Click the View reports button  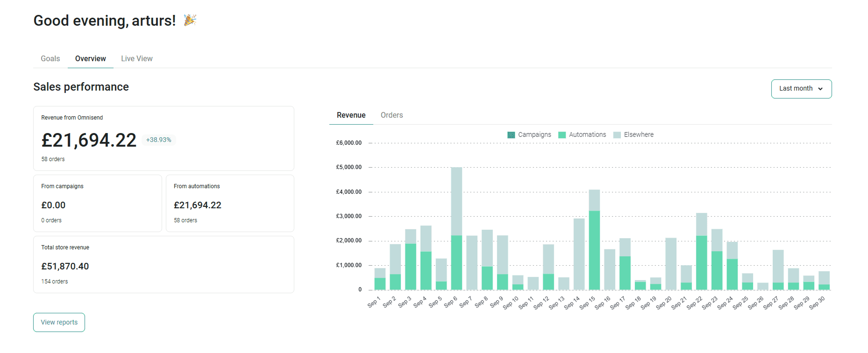click(x=59, y=322)
